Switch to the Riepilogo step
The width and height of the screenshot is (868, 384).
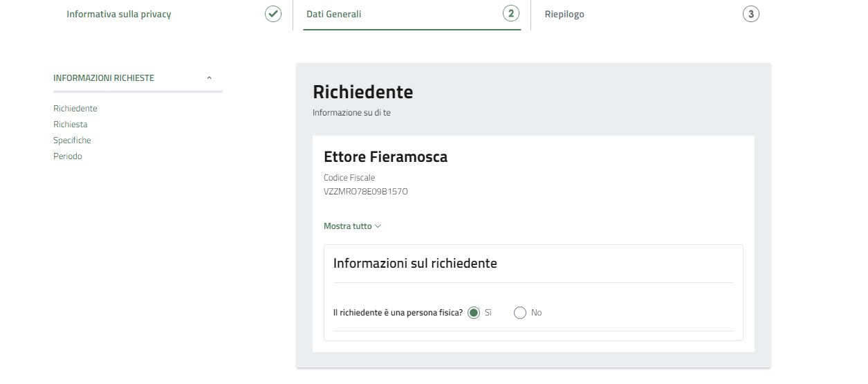pos(564,14)
